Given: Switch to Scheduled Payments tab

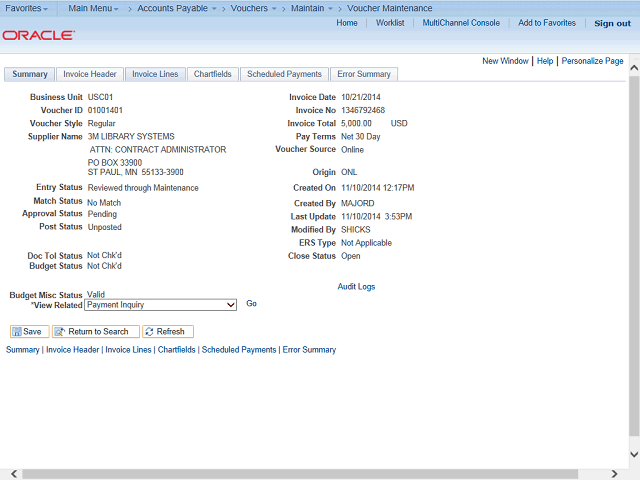Looking at the screenshot, I should [284, 74].
